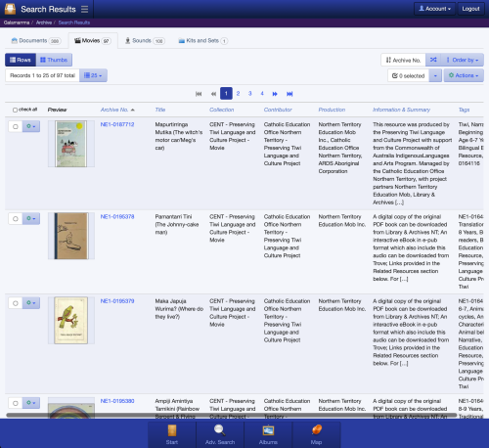This screenshot has width=489, height=448.
Task: Open Map in bottom navigation bar
Action: [316, 435]
